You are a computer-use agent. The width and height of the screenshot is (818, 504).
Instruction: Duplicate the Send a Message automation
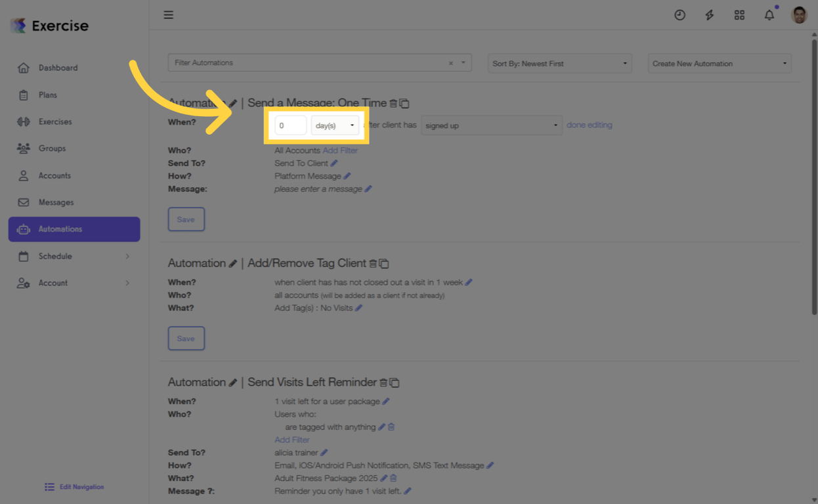click(x=404, y=103)
